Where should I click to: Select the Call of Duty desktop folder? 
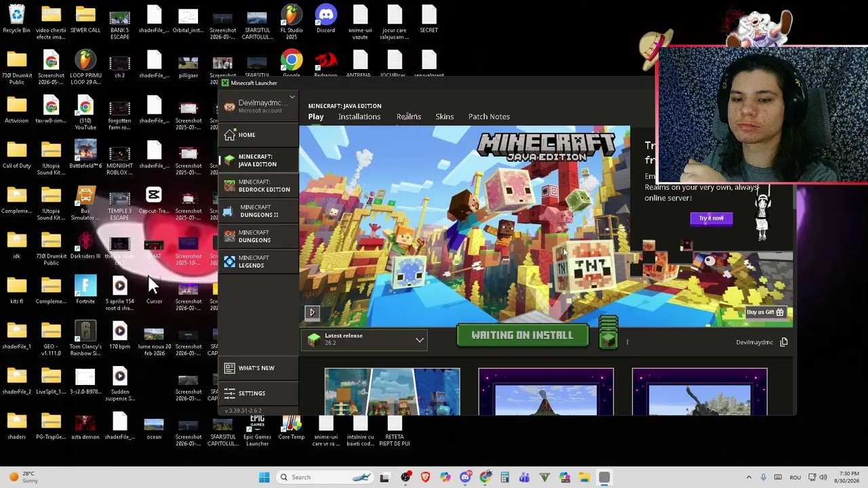(17, 155)
